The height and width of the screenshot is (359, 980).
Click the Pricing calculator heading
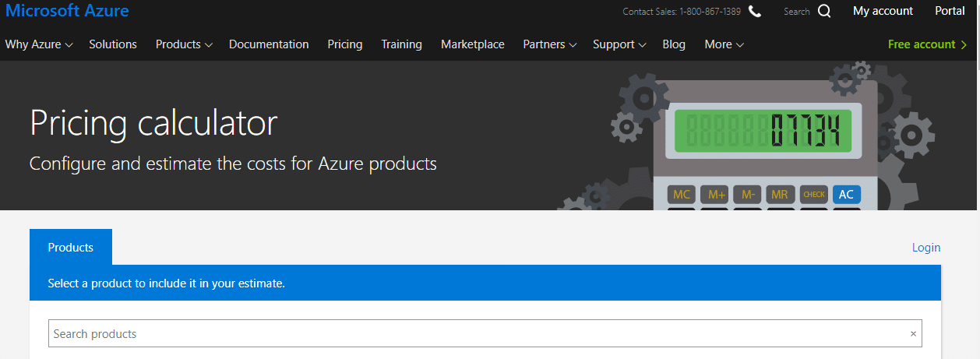pos(153,123)
